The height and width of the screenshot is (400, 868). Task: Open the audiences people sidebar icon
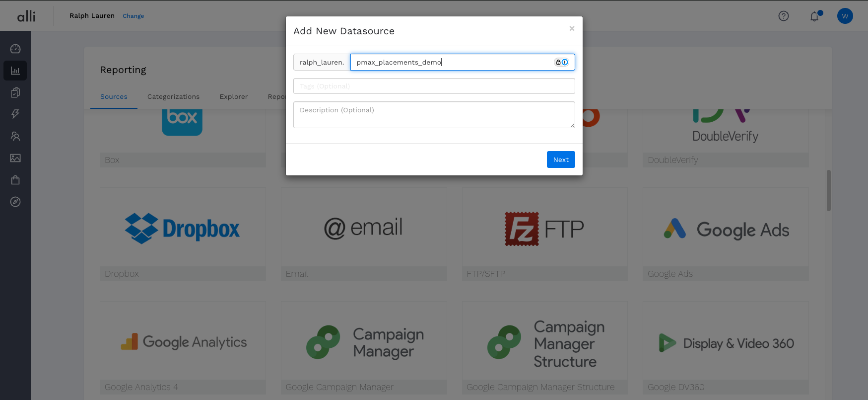tap(15, 136)
